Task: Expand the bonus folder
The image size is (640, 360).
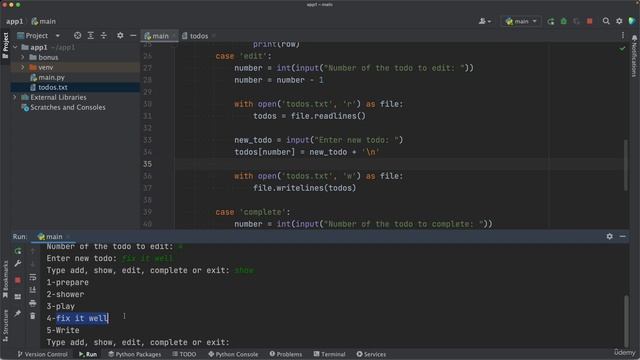Action: pos(22,57)
